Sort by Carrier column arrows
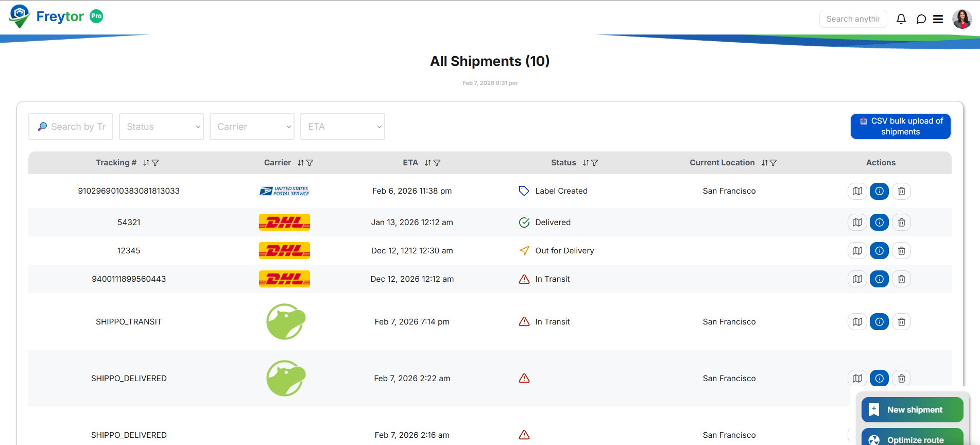This screenshot has width=980, height=445. [x=301, y=163]
